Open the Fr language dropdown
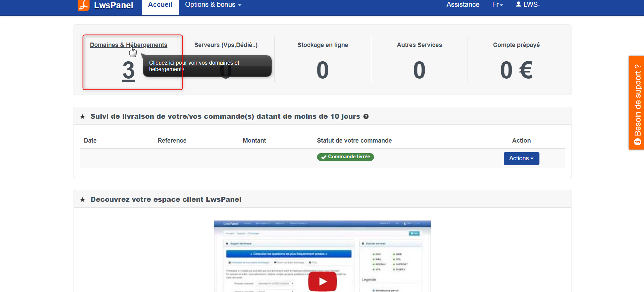The width and height of the screenshot is (644, 292). click(x=498, y=4)
